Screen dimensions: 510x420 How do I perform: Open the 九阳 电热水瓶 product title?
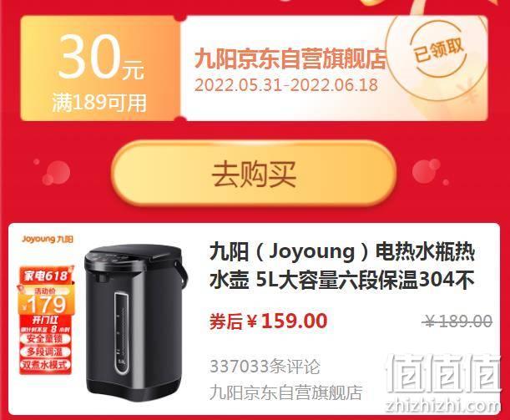(342, 266)
